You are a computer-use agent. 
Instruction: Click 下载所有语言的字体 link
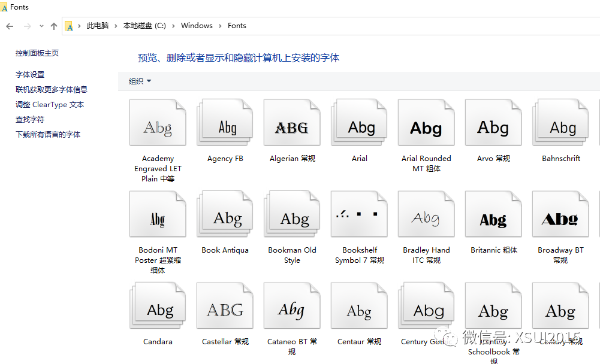(48, 134)
